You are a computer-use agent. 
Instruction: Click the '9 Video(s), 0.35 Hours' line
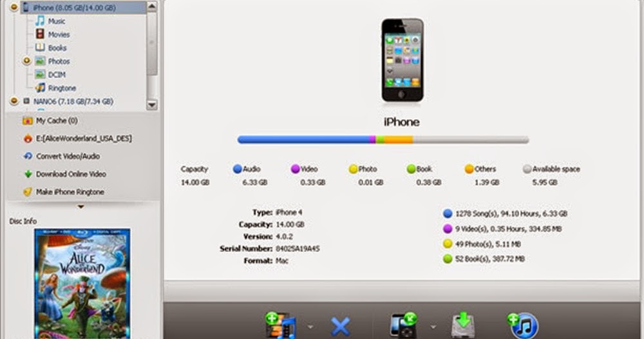[509, 229]
